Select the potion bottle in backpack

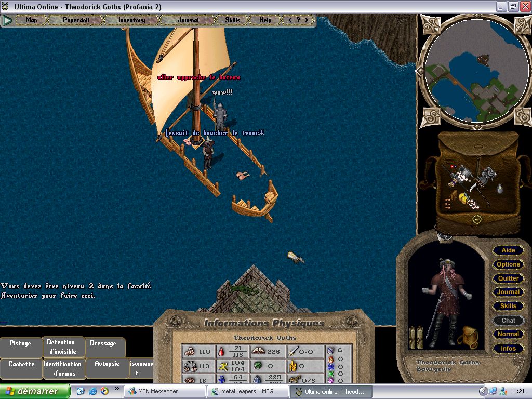pyautogui.click(x=500, y=188)
